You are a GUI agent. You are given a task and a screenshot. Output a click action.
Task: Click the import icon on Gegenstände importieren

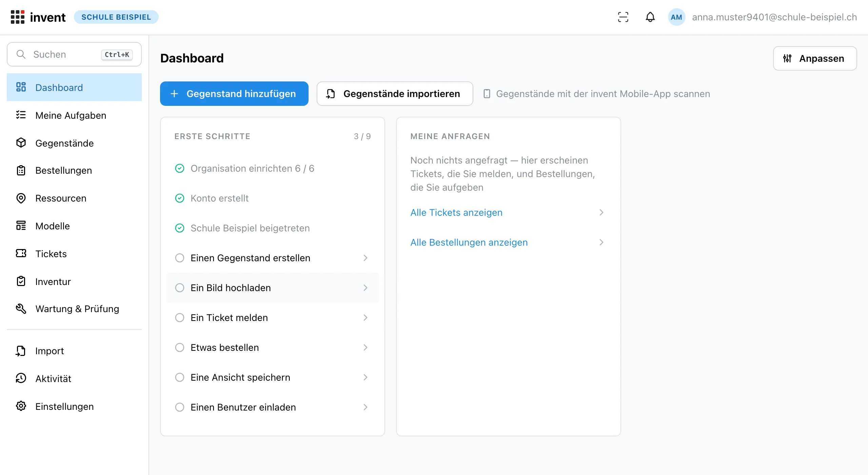click(331, 94)
